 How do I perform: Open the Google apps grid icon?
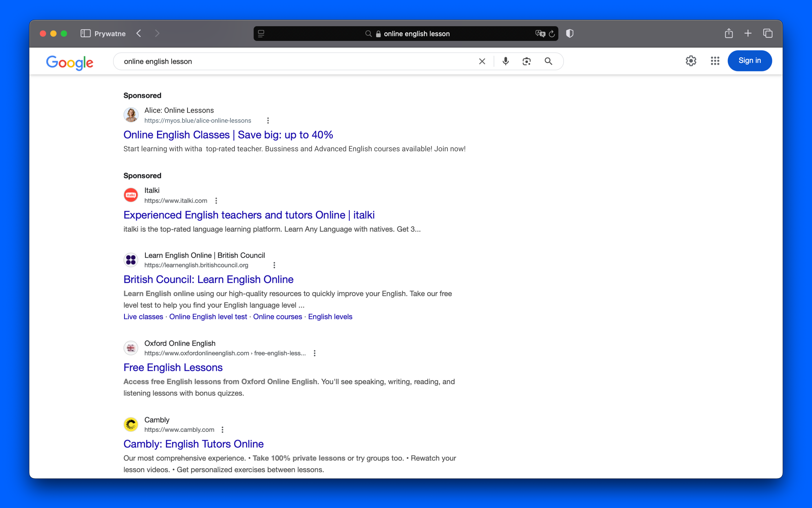715,61
